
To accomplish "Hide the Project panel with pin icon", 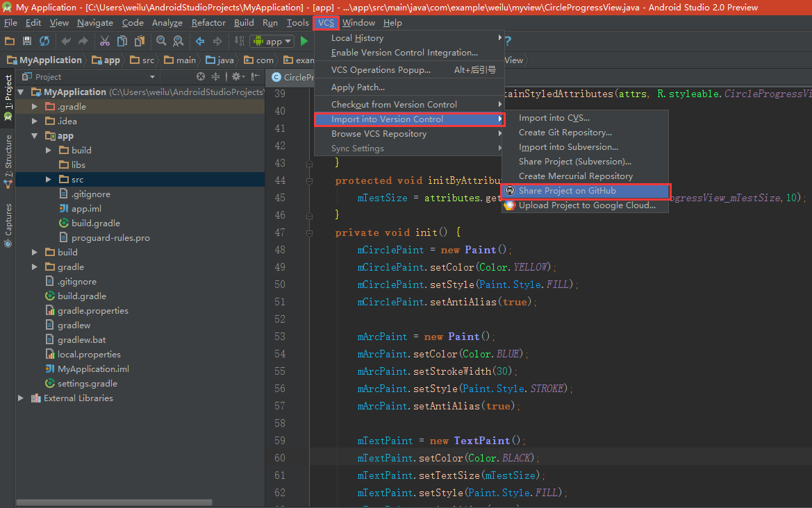I will tap(256, 76).
